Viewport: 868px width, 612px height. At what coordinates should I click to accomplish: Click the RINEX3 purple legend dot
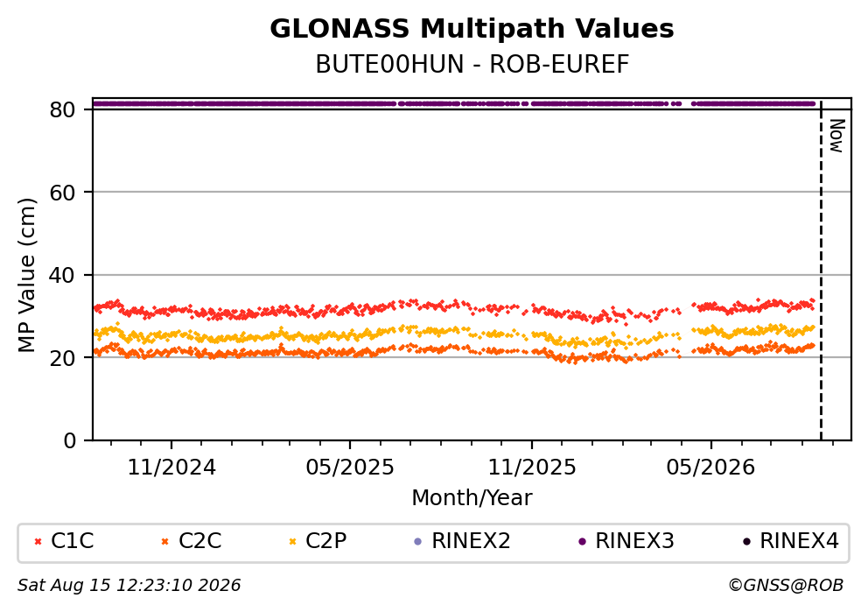pyautogui.click(x=582, y=542)
